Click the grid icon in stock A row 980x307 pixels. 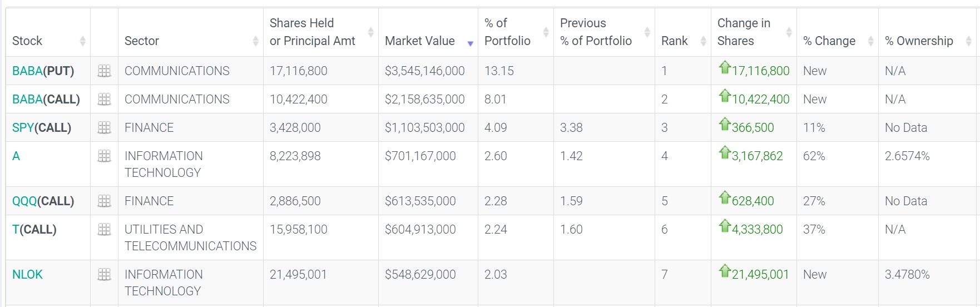coord(104,156)
